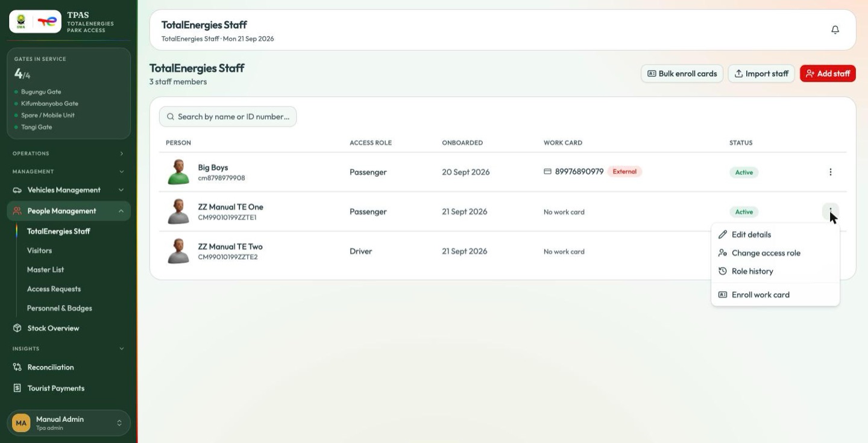Image resolution: width=868 pixels, height=443 pixels.
Task: Open the Visitors page
Action: click(x=39, y=251)
